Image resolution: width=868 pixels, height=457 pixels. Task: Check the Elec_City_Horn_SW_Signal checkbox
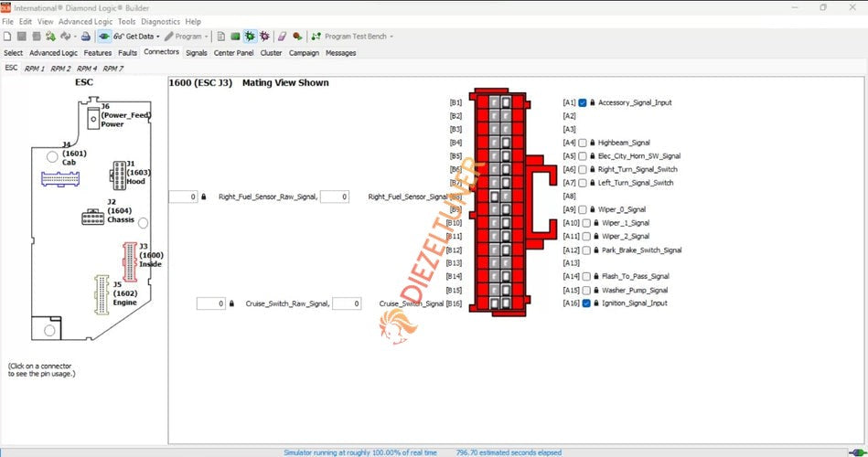pos(583,156)
